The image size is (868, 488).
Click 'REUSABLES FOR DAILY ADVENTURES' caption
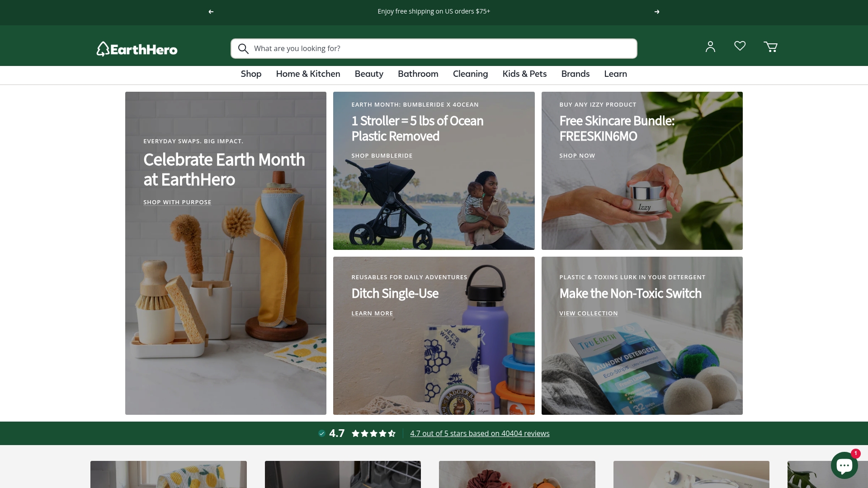tap(409, 277)
